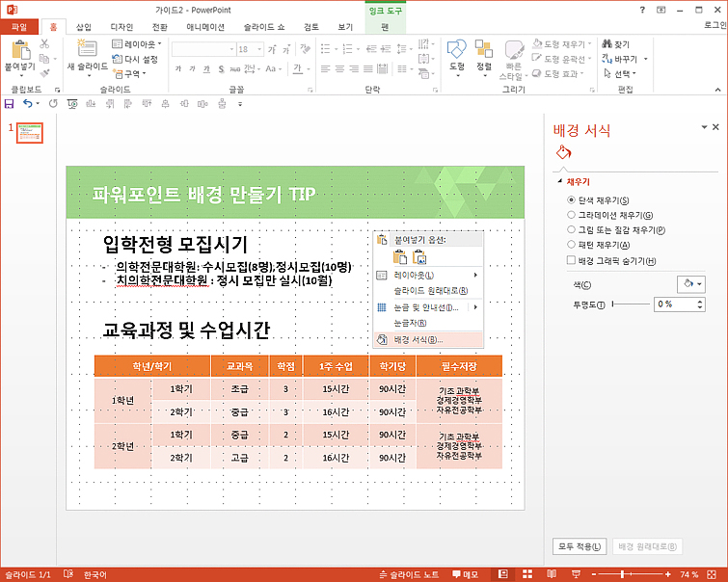Click the Shapes (도형) gallery icon
The height and width of the screenshot is (582, 728).
(456, 49)
